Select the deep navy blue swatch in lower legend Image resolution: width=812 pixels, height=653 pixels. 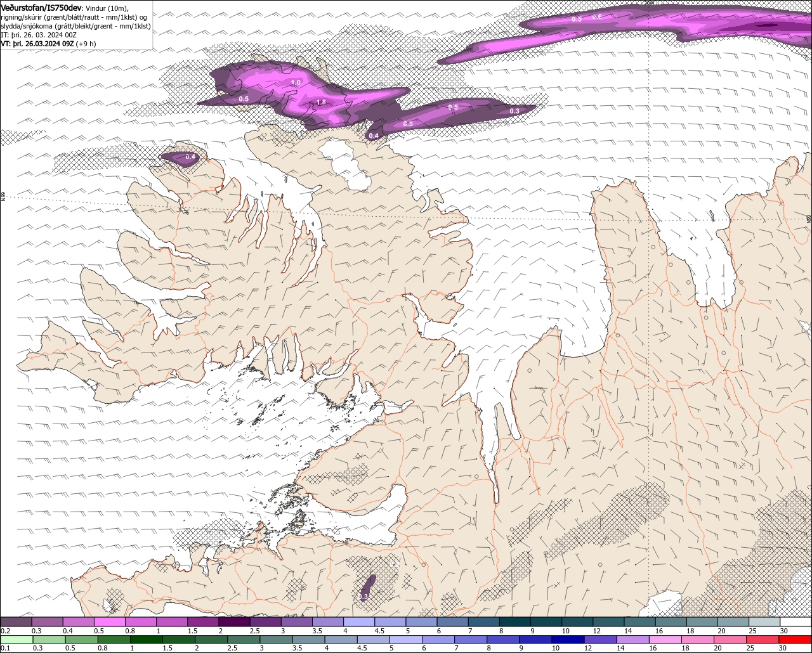coord(567,639)
